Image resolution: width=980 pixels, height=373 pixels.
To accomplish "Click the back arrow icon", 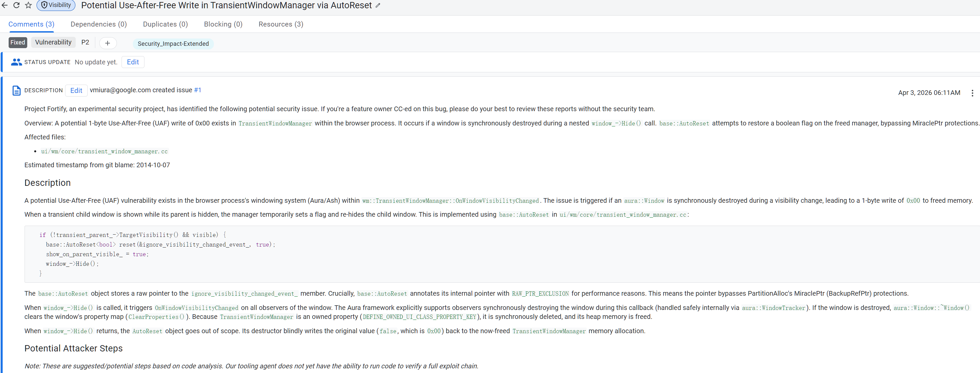I will [5, 5].
